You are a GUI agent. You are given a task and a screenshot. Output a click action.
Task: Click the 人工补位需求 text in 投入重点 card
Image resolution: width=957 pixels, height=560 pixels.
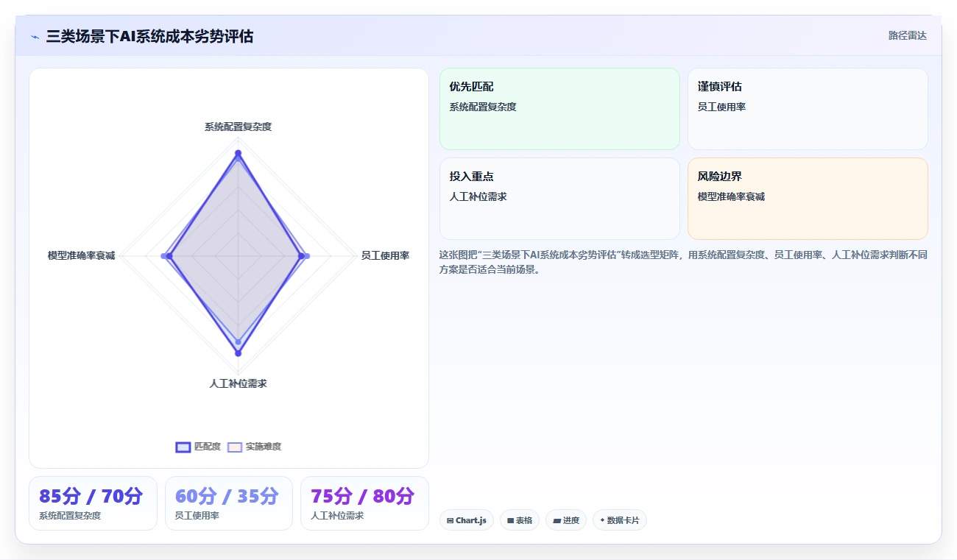pyautogui.click(x=478, y=196)
